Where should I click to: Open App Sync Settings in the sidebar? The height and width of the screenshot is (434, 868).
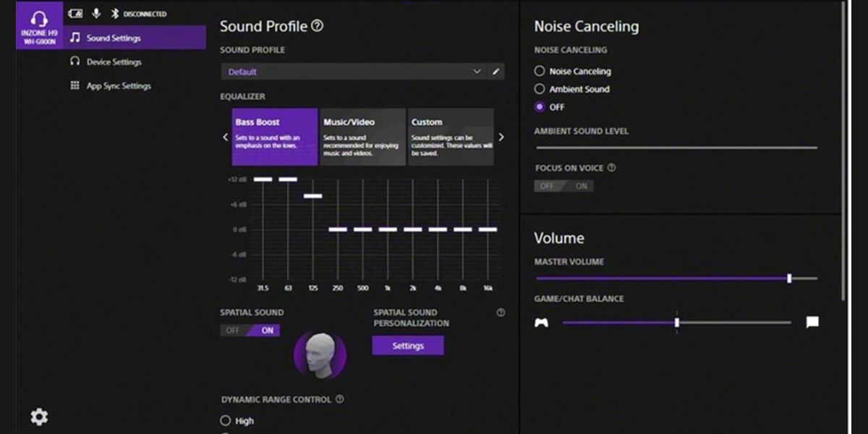[x=118, y=86]
